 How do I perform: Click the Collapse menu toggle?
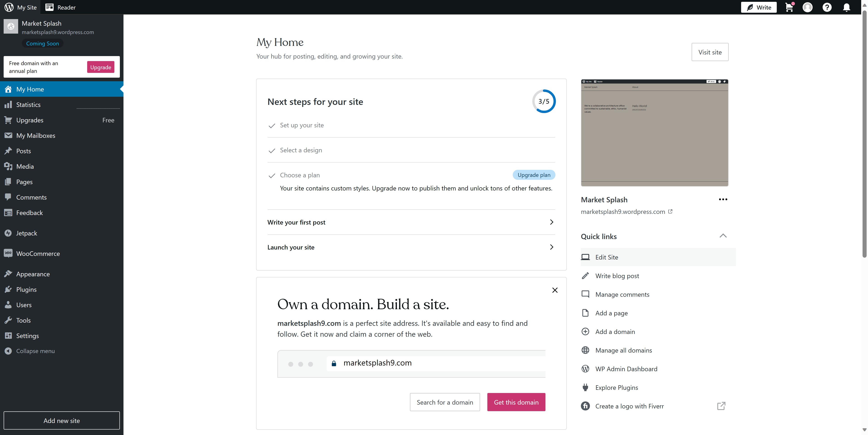point(35,351)
